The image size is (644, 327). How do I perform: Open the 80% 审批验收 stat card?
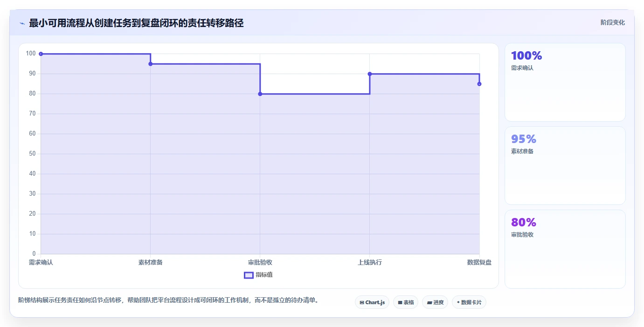pos(565,249)
